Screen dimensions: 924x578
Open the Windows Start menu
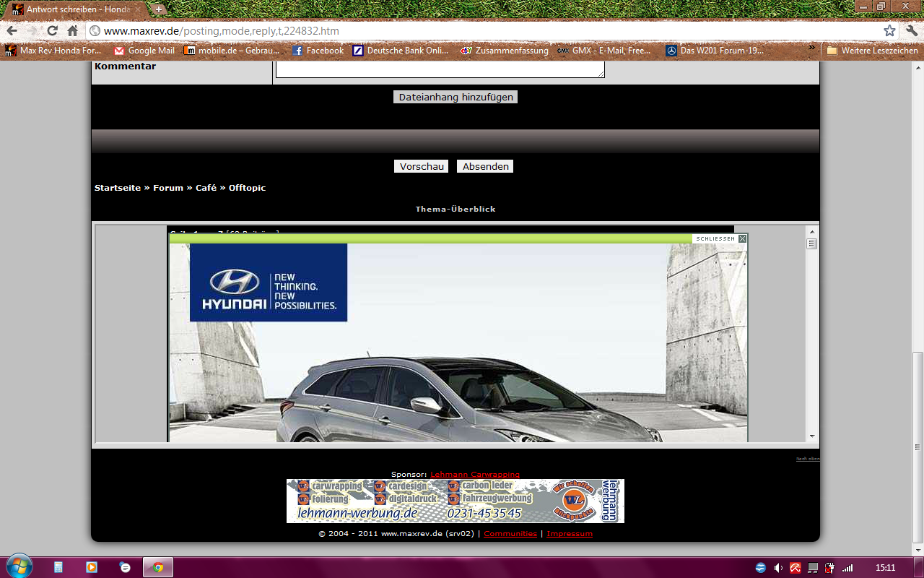point(19,566)
